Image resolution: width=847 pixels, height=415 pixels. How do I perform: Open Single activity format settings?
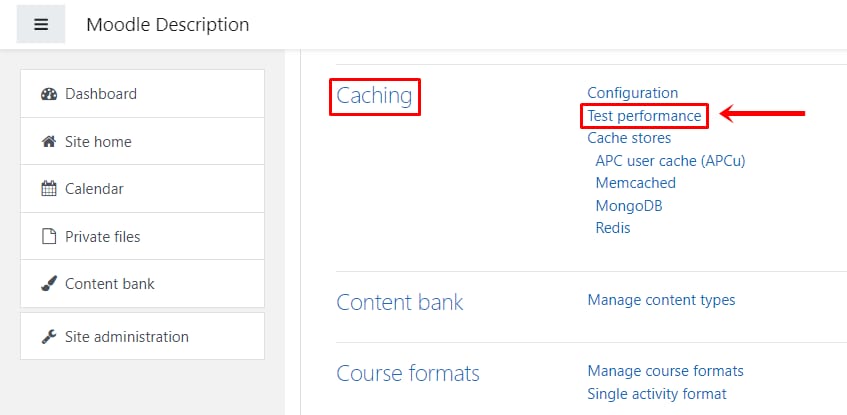[657, 394]
